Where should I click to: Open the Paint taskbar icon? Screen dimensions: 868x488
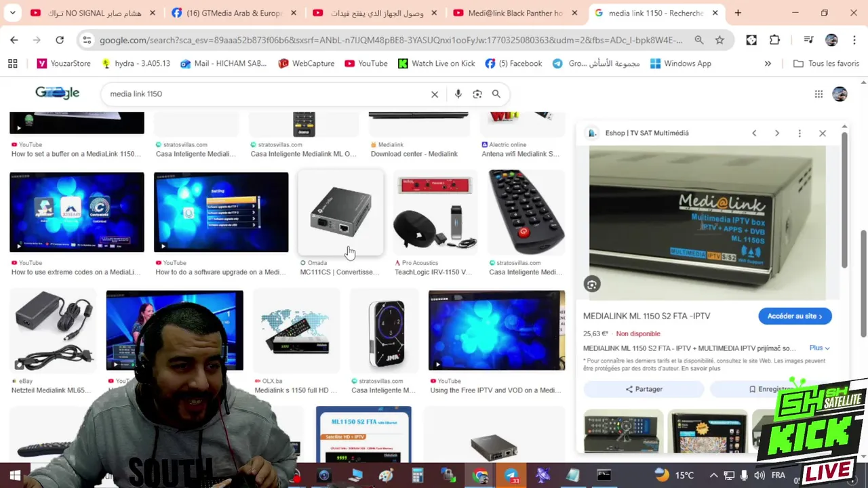click(x=387, y=476)
